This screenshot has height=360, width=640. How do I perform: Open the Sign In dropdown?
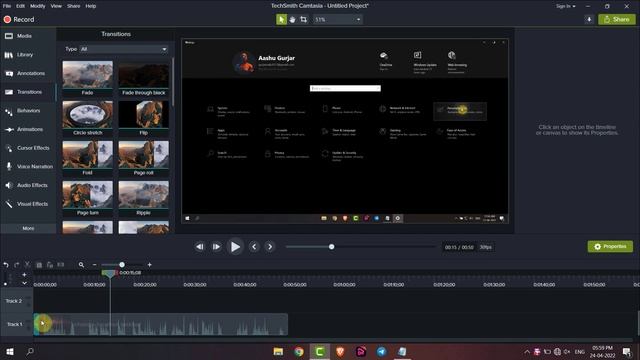click(x=565, y=6)
